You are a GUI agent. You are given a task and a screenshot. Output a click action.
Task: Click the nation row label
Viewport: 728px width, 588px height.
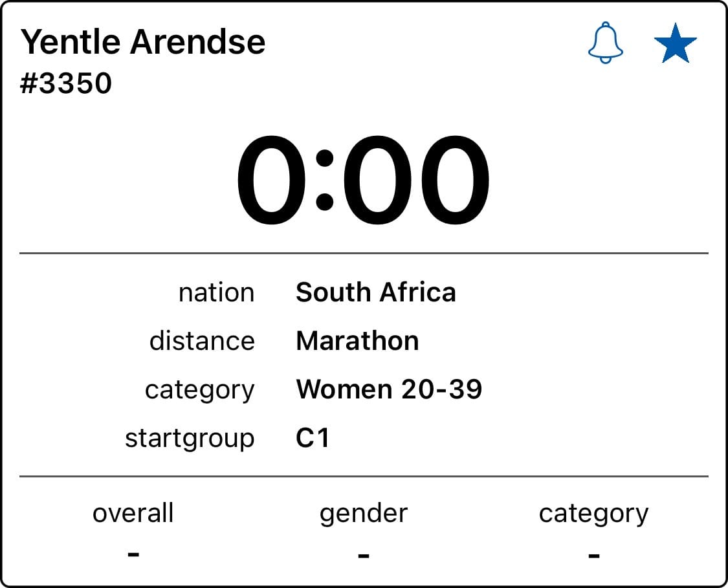(x=216, y=292)
